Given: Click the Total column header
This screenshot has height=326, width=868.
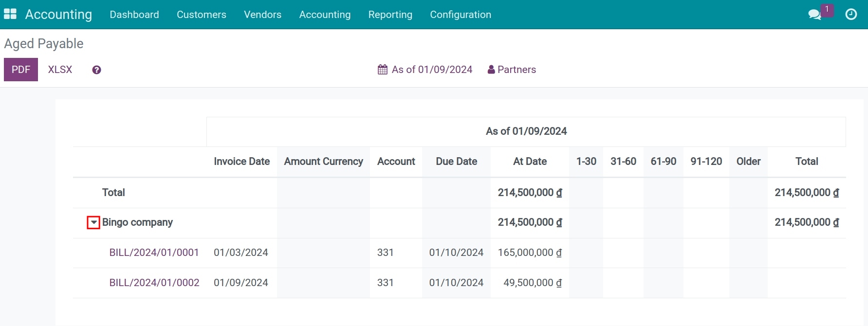Looking at the screenshot, I should click(807, 162).
